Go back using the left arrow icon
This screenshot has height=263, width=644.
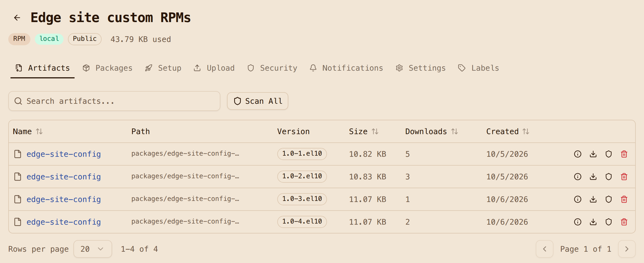pos(17,18)
